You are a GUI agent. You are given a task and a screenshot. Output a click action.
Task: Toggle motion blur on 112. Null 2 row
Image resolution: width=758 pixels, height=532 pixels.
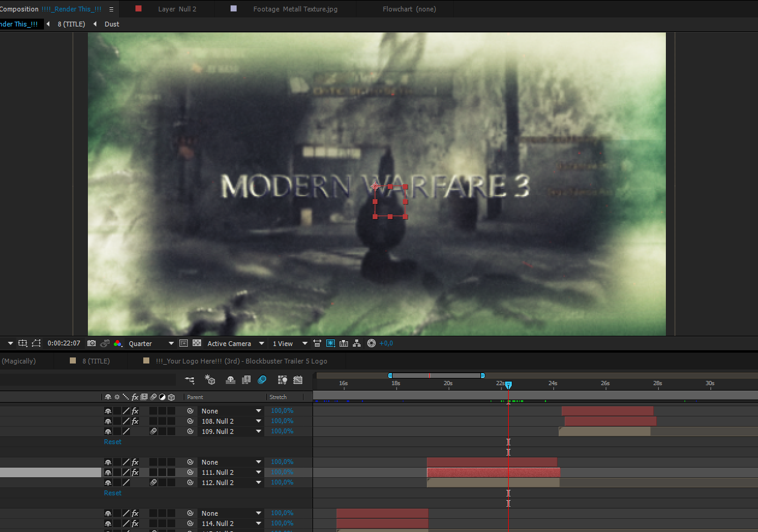[x=154, y=483]
